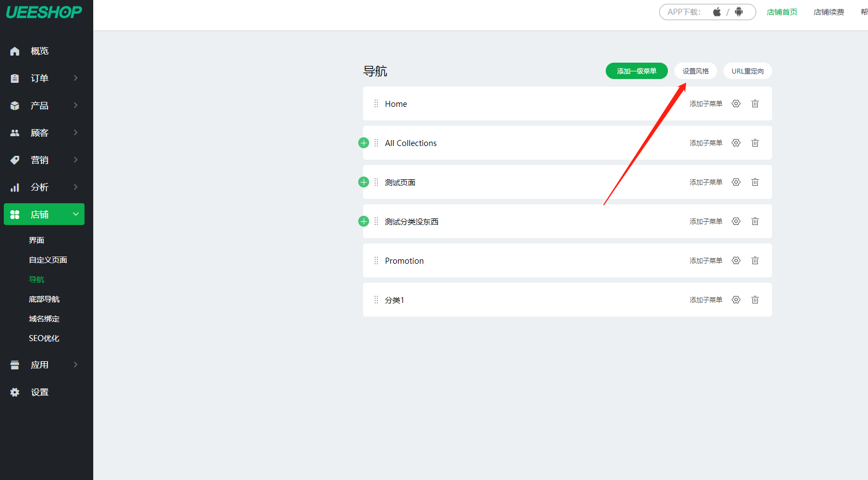Open 底部导航 in sidebar
The width and height of the screenshot is (868, 480).
44,299
